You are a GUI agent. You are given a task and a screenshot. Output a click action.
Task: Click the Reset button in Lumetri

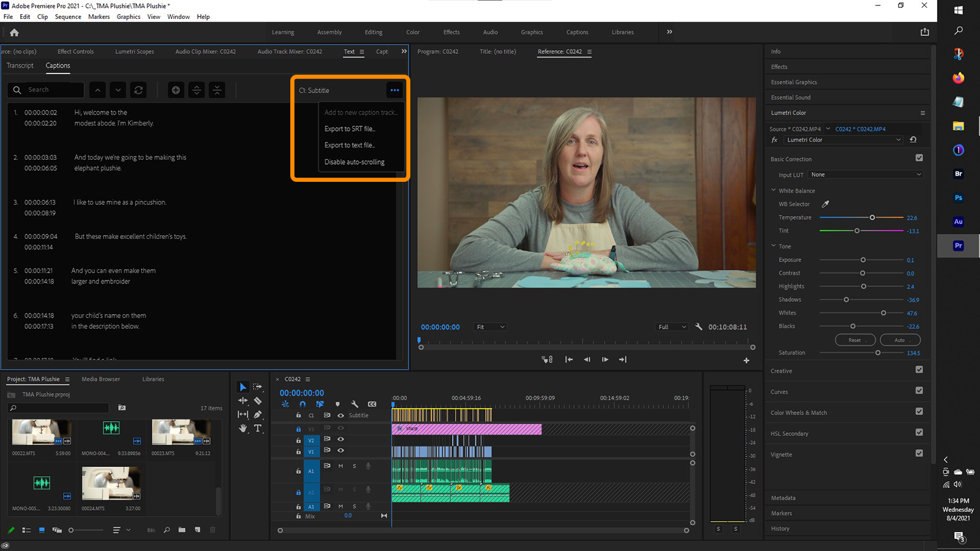pos(854,340)
